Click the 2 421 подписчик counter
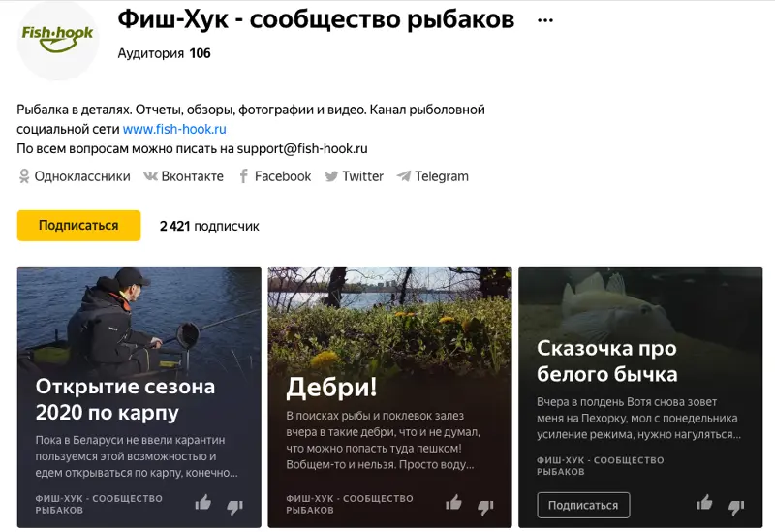The image size is (775, 532). click(x=209, y=226)
